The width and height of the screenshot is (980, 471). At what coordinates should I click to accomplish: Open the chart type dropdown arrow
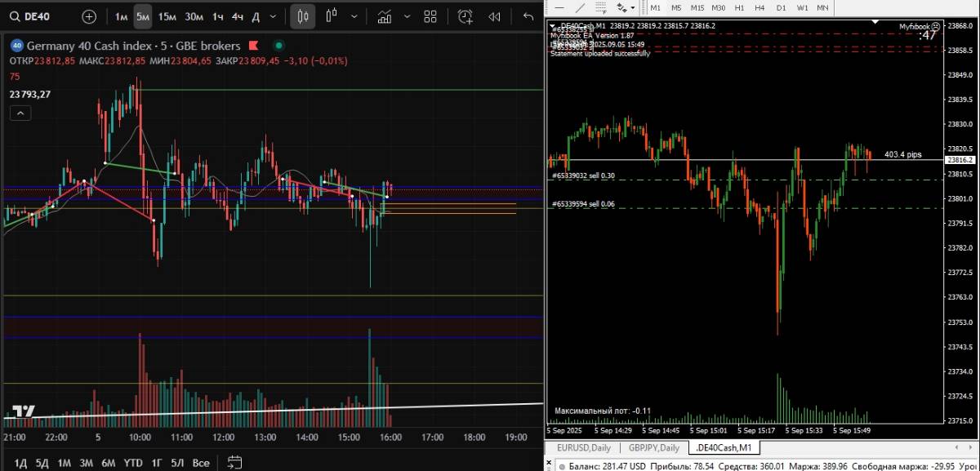(x=354, y=16)
